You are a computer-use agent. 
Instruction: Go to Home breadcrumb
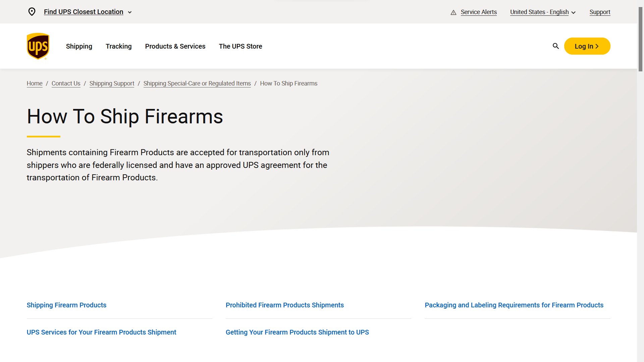[35, 83]
